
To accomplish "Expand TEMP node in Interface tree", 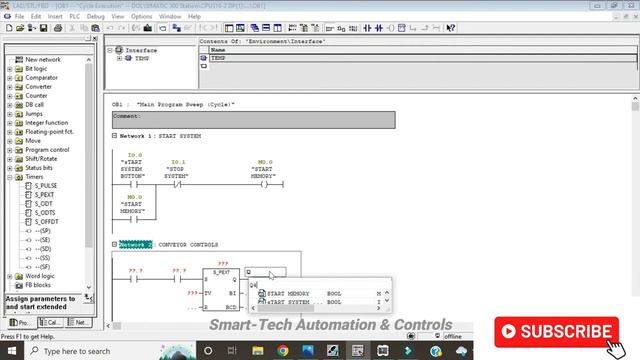I will tap(119, 58).
